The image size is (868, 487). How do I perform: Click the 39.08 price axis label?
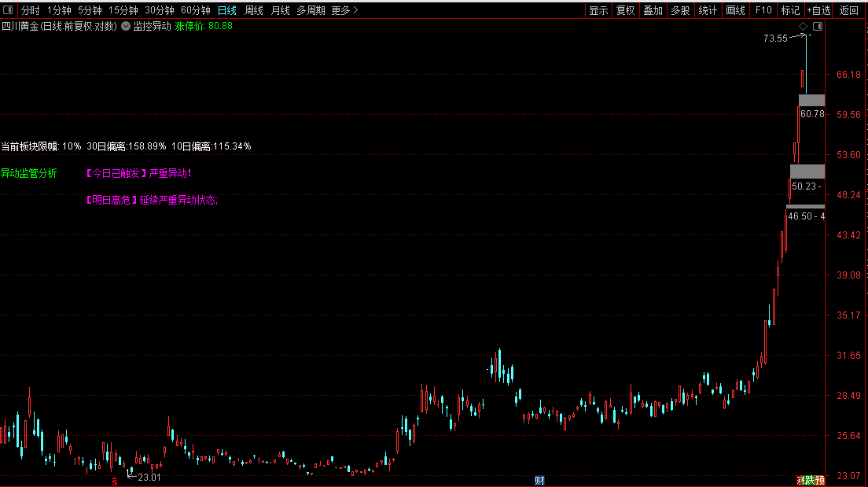[848, 275]
